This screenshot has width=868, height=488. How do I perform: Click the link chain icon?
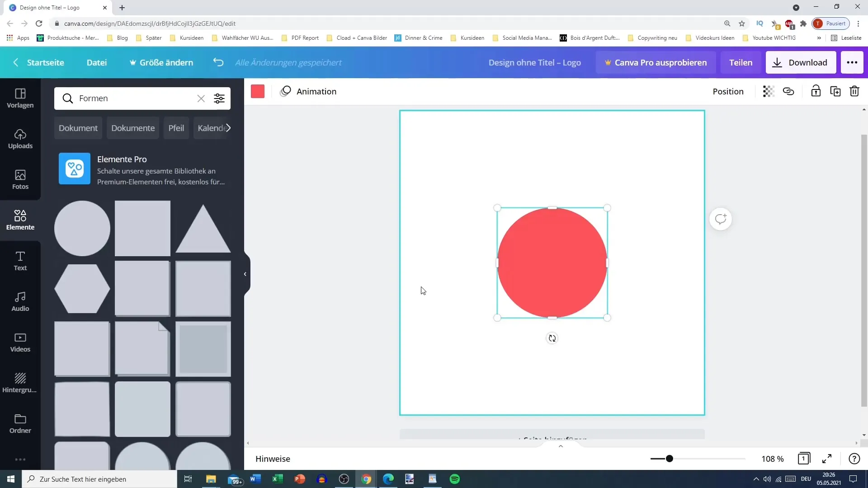pos(788,91)
